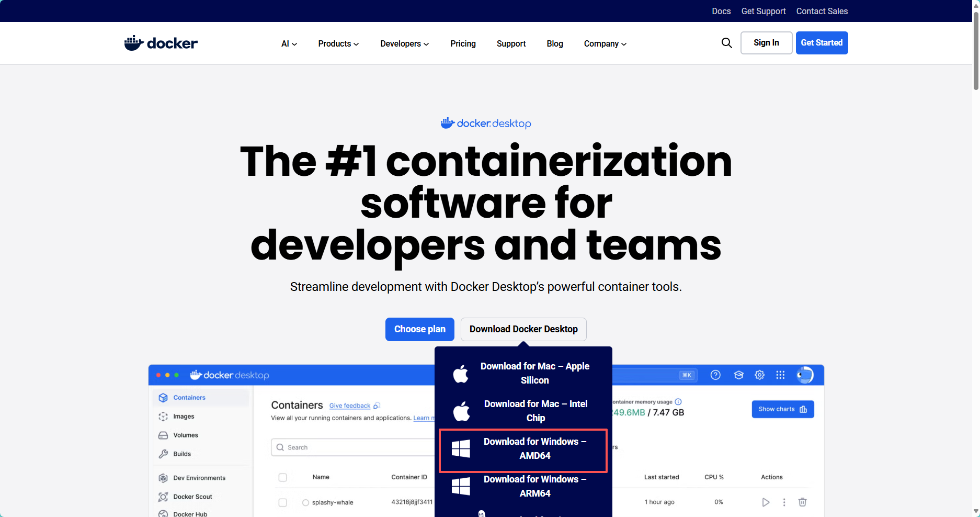Open Docker Desktop settings gear icon
Image resolution: width=980 pixels, height=517 pixels.
pyautogui.click(x=759, y=375)
